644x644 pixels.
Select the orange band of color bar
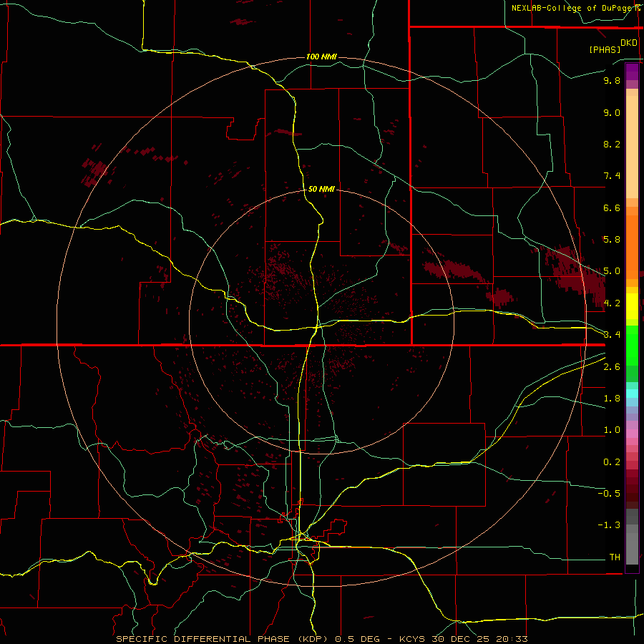point(632,248)
